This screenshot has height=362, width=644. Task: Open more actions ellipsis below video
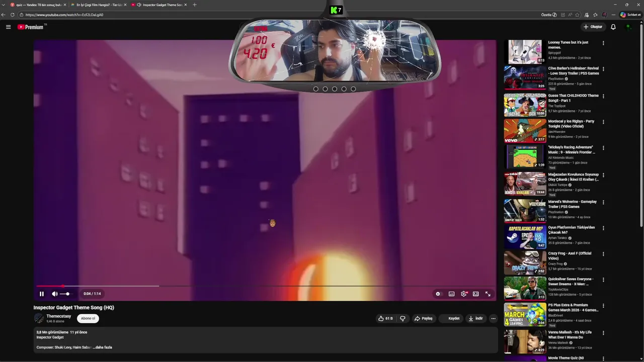click(493, 318)
